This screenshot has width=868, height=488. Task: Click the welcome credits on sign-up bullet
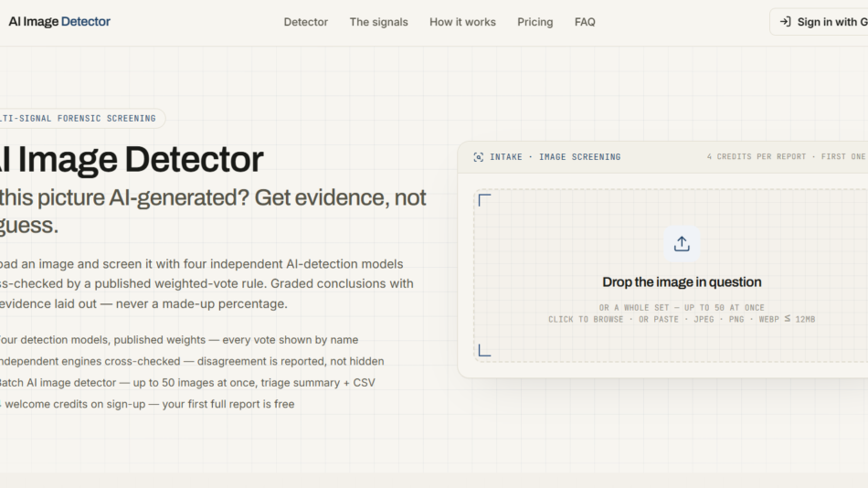point(147,404)
